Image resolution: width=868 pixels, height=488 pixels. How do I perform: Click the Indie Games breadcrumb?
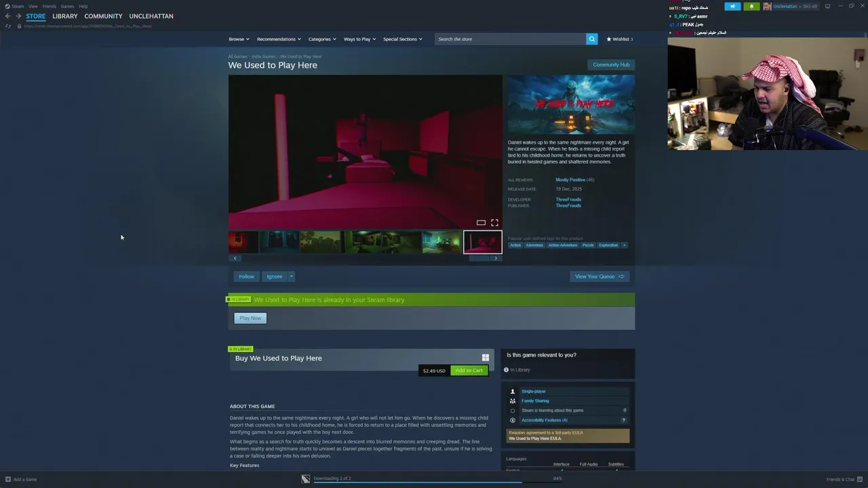point(264,56)
